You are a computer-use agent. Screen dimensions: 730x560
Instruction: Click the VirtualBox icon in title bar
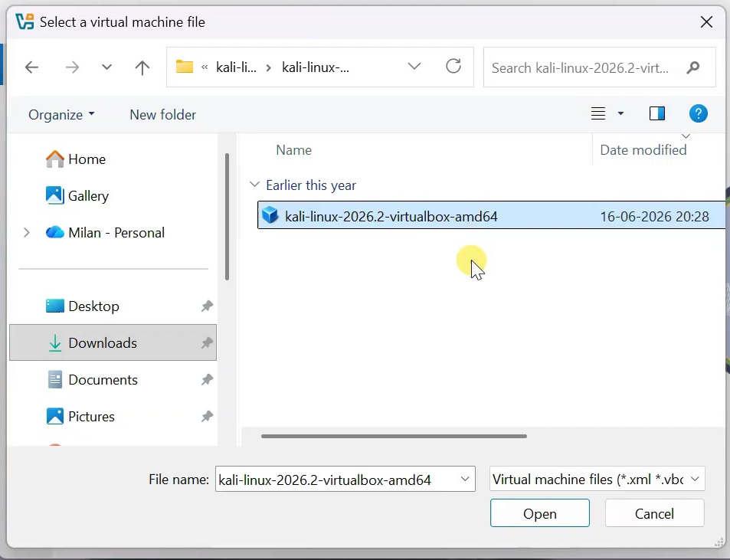tap(25, 21)
